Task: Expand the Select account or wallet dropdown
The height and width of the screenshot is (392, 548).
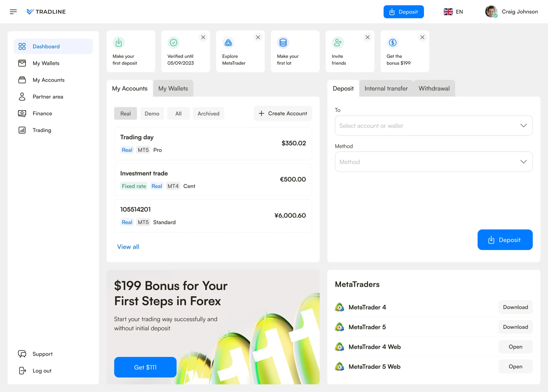Action: click(x=433, y=125)
